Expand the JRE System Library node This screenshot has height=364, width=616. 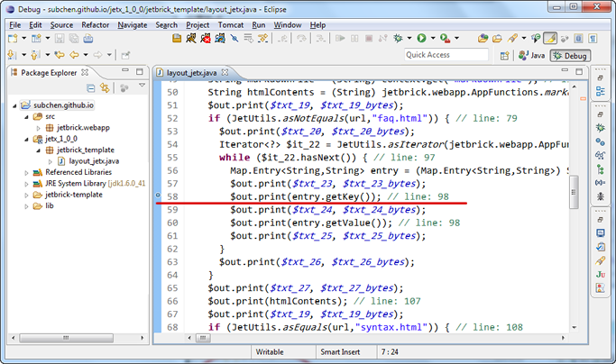click(x=25, y=183)
